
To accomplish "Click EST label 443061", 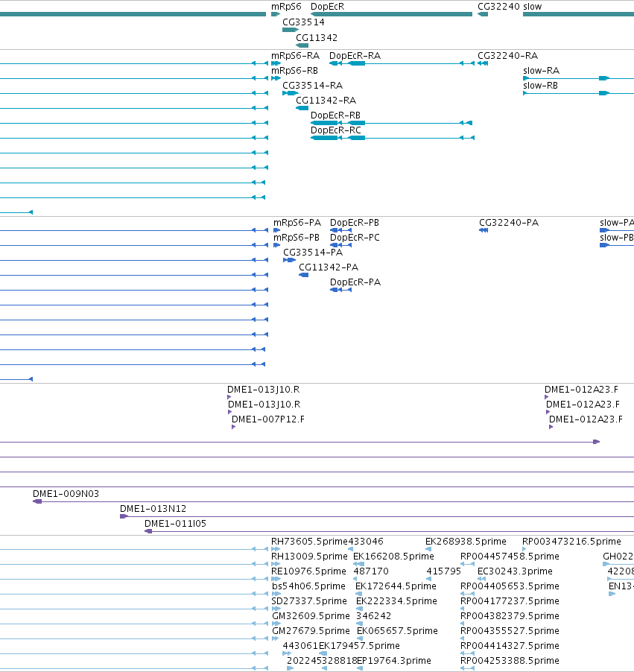I will (x=300, y=646).
